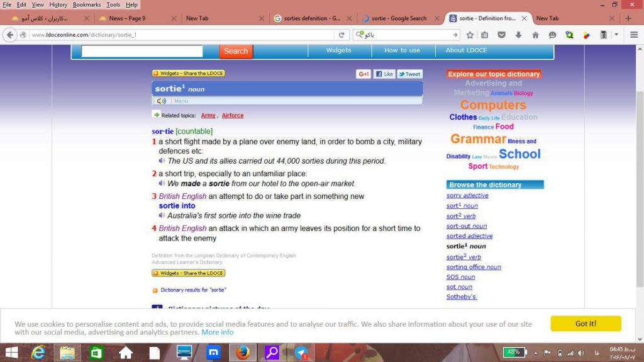644x362 pixels.
Task: Open the Windows Start button
Action: tap(11, 353)
